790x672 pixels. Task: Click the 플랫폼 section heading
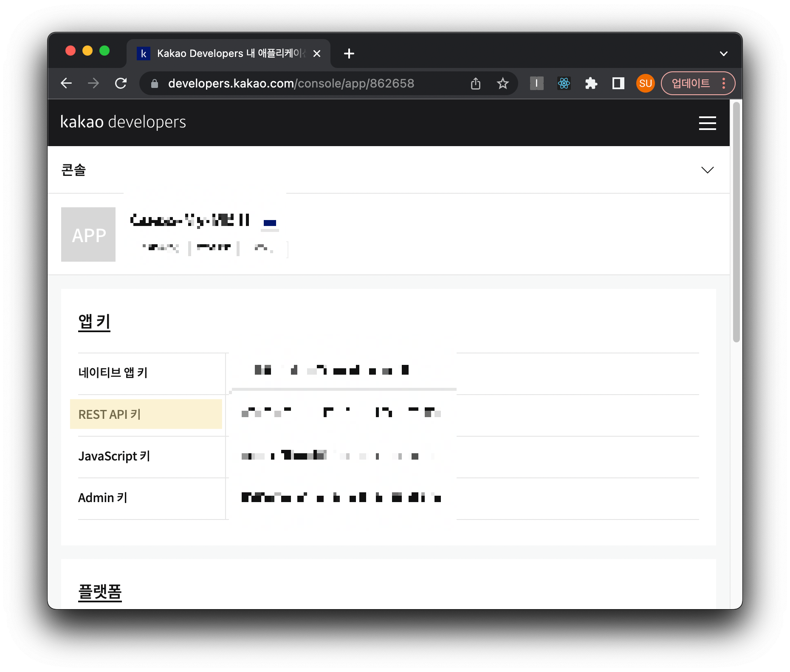100,592
